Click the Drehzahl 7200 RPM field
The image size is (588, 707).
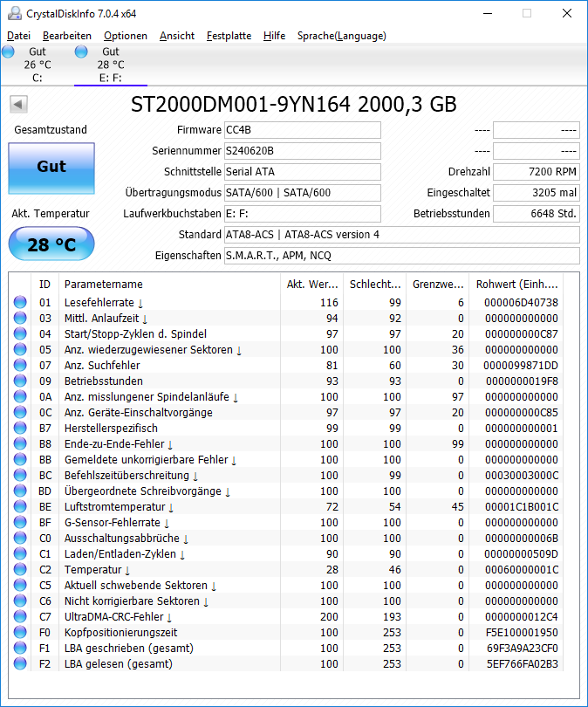click(x=537, y=172)
